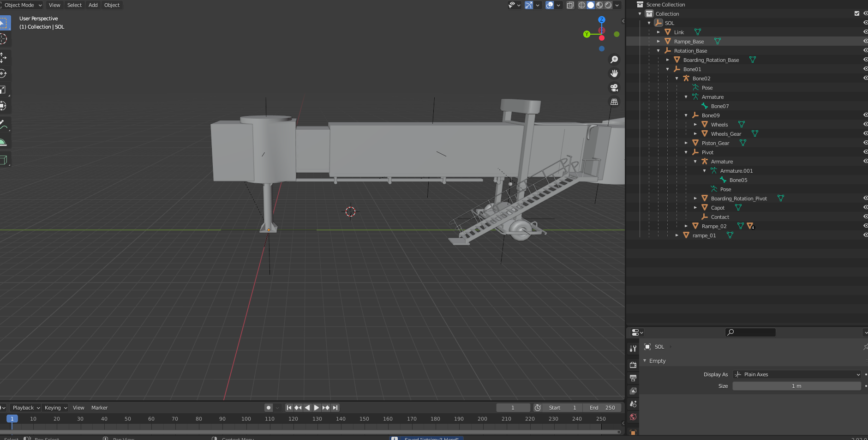Collapse the Rotation_Base tree item
The height and width of the screenshot is (440, 868).
pos(658,51)
